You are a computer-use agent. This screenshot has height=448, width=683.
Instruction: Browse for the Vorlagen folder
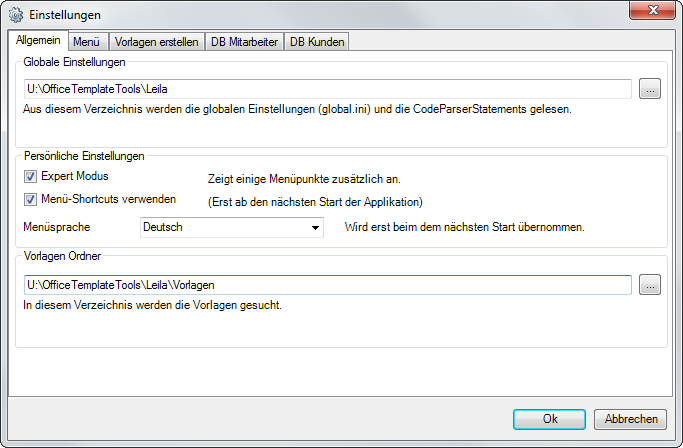pyautogui.click(x=650, y=286)
